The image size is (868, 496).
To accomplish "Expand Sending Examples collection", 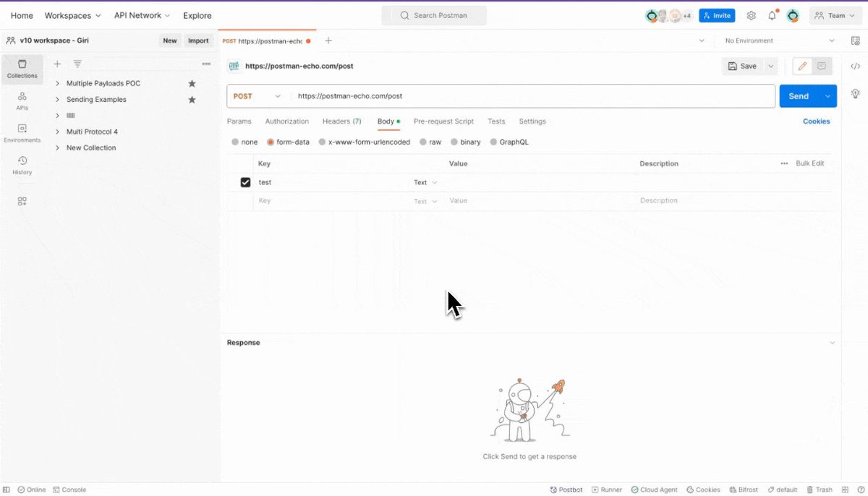I will coord(57,100).
